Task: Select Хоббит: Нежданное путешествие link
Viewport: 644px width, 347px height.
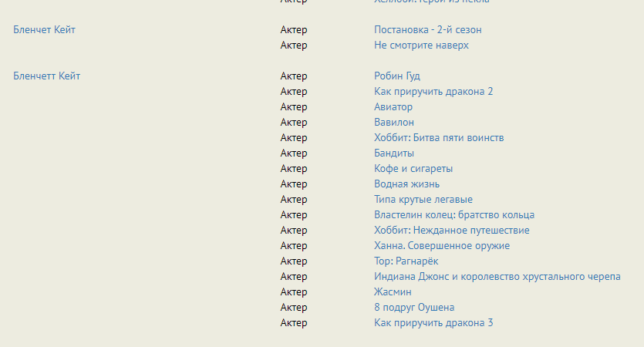Action: coord(451,231)
